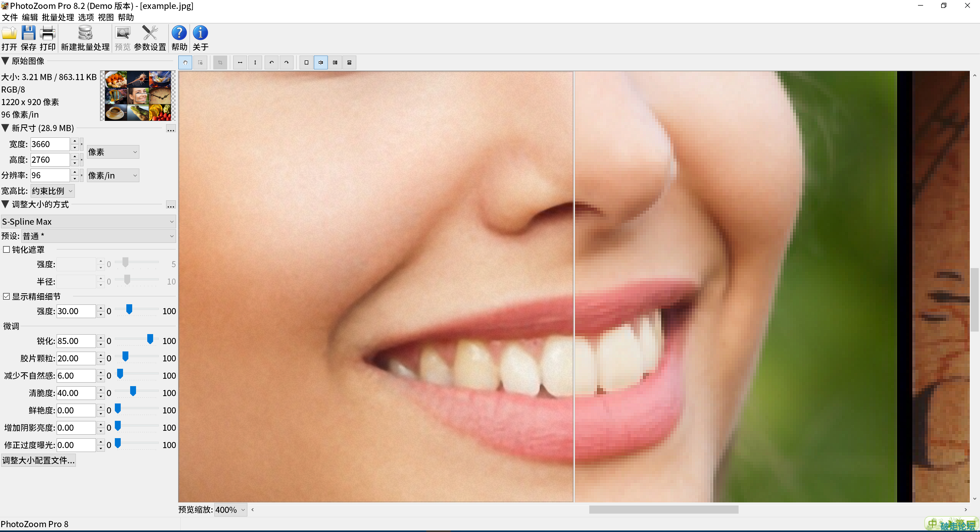
Task: Flip the image vertically
Action: click(x=255, y=62)
